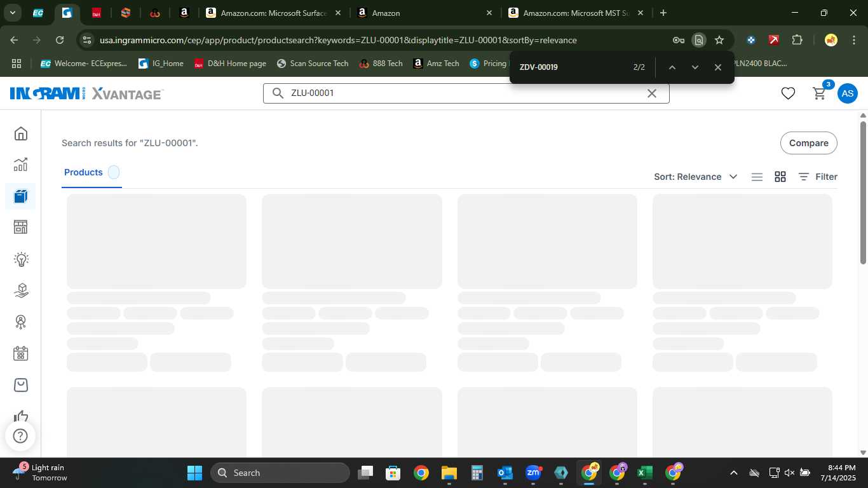The height and width of the screenshot is (488, 868).
Task: Open D&H Home page bookmark
Action: coord(230,64)
